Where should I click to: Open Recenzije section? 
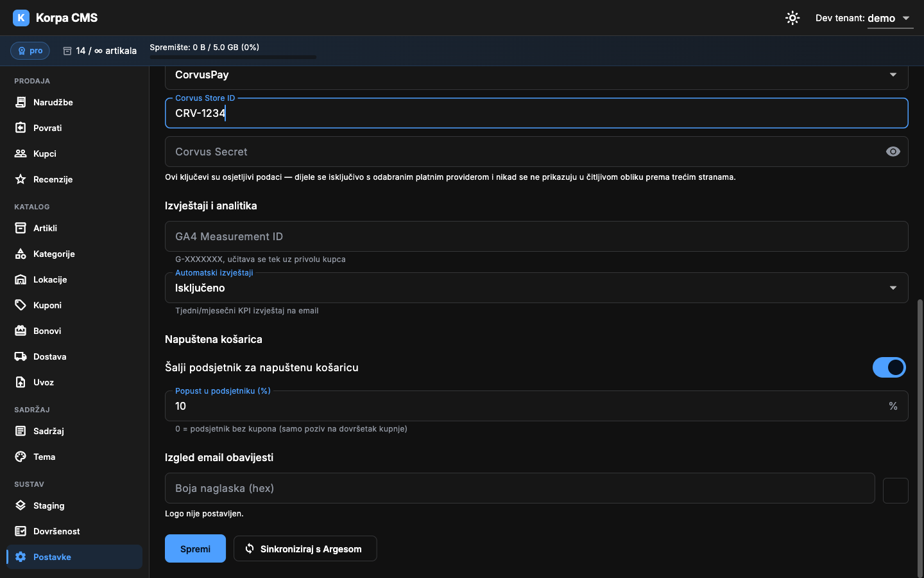pyautogui.click(x=74, y=179)
